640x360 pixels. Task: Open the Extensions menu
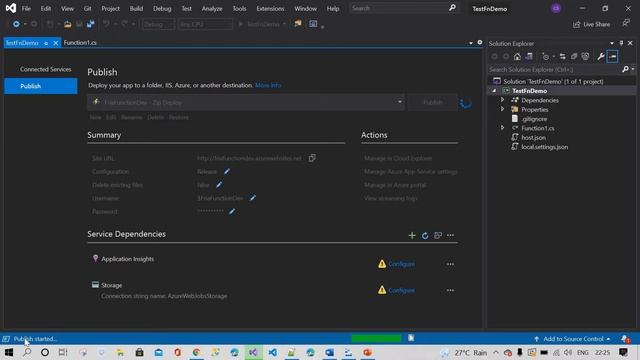(x=270, y=8)
